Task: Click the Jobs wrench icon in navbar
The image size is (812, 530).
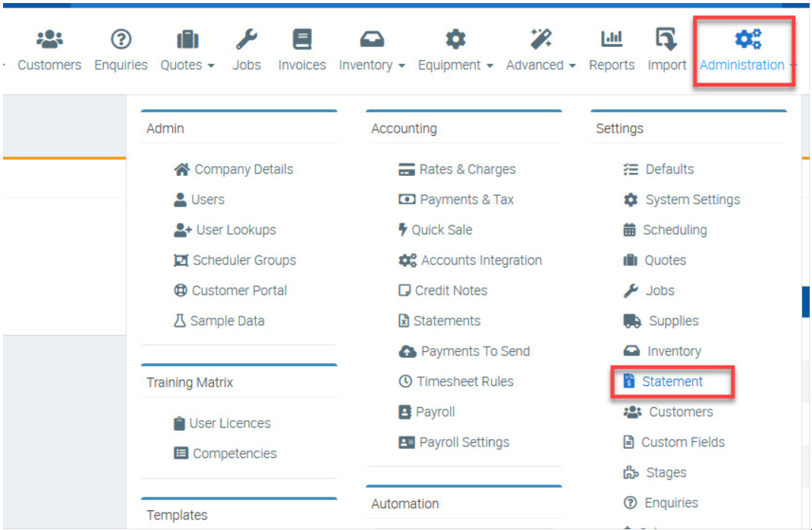Action: click(x=247, y=39)
